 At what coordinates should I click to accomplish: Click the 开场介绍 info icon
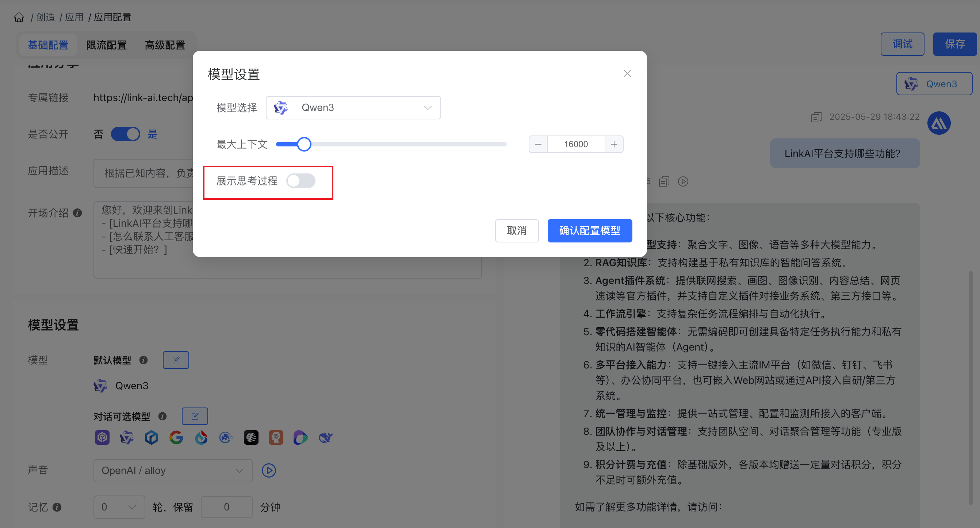(x=77, y=213)
